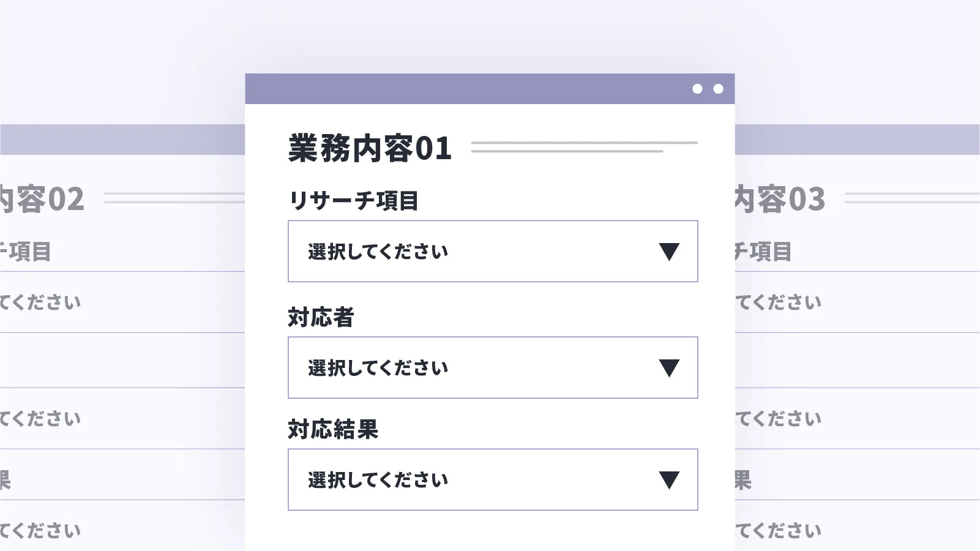Click the 対応結果 dropdown arrow triangle
Screen dimensions: 980x551
tap(668, 480)
